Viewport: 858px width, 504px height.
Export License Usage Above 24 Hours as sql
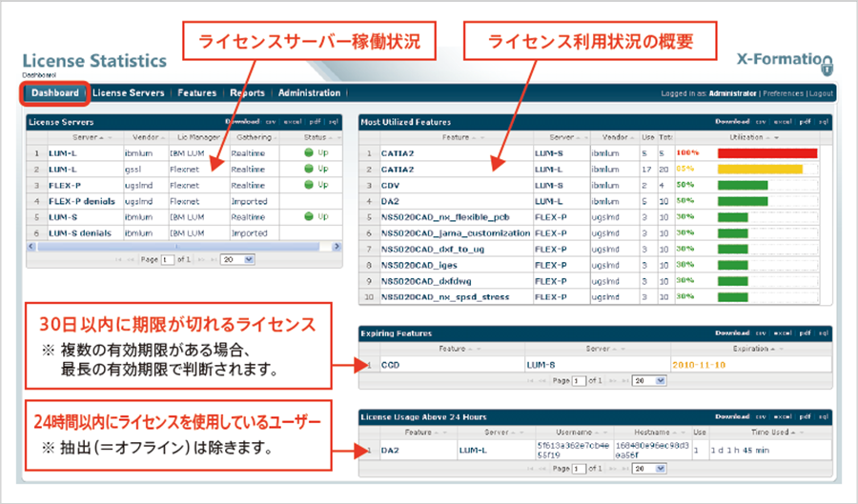coord(824,416)
